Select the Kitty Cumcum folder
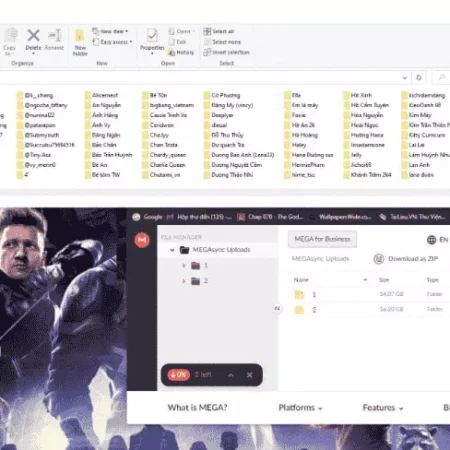The height and width of the screenshot is (450, 450). 423,135
